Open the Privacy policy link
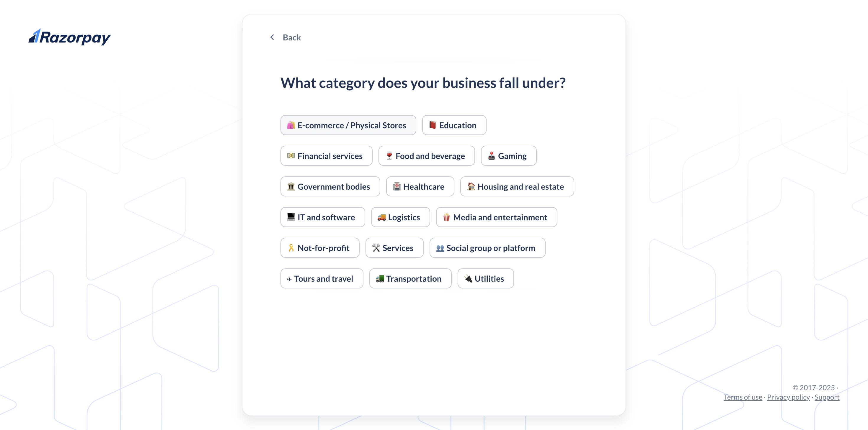This screenshot has height=430, width=868. coord(788,397)
